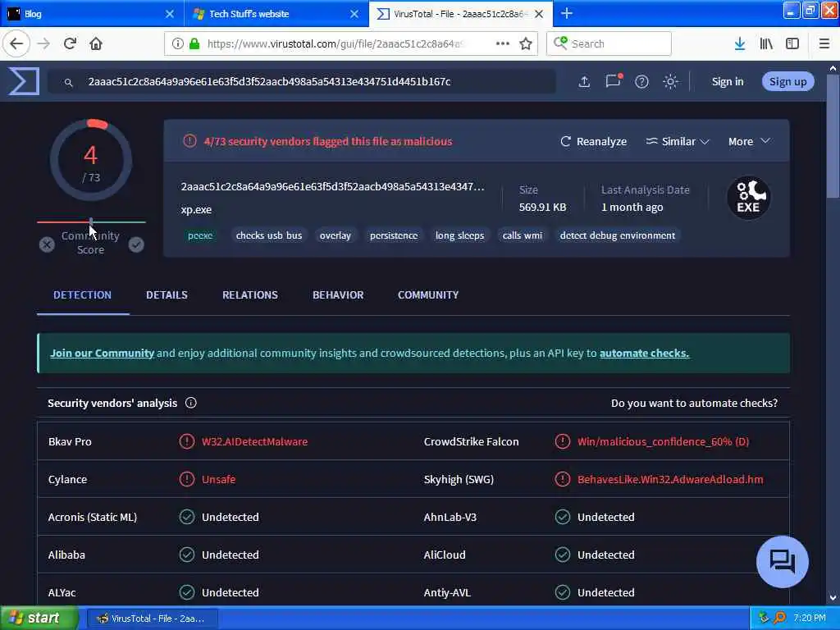Image resolution: width=840 pixels, height=630 pixels.
Task: Switch to Tech Stuff's website tab
Action: tap(276, 13)
